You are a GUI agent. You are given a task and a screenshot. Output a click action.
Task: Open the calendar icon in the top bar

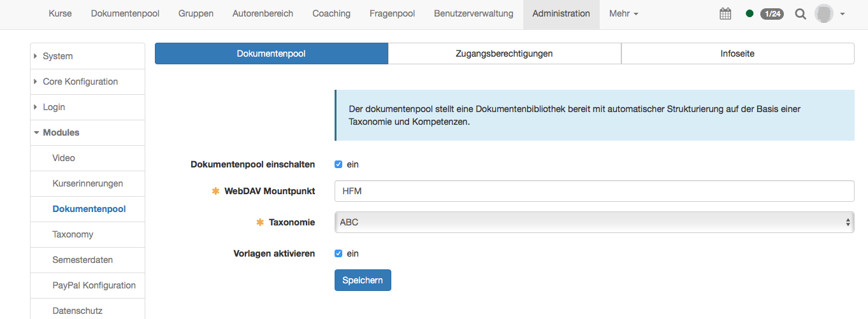tap(725, 14)
